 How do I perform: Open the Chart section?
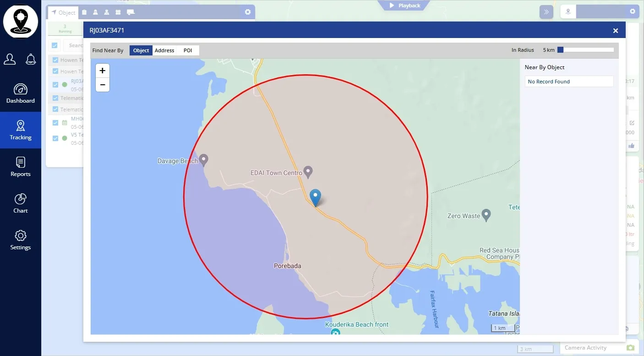[x=21, y=203]
